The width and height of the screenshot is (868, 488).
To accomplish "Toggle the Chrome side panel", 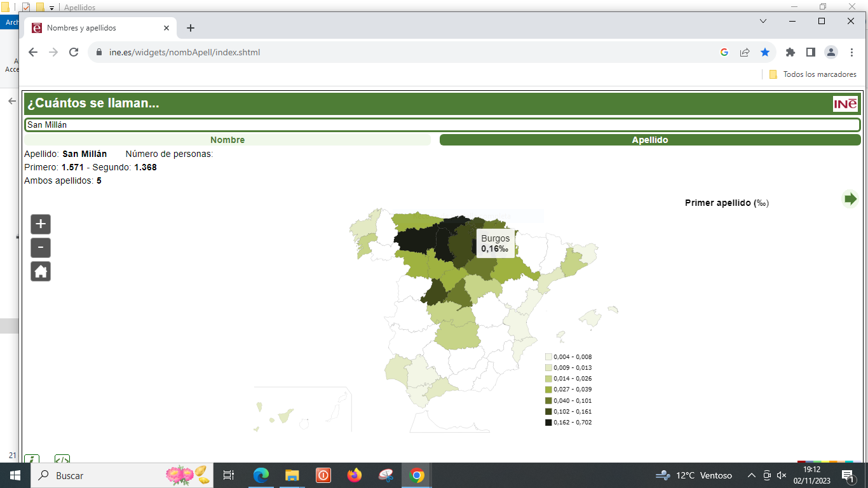I will pyautogui.click(x=811, y=52).
